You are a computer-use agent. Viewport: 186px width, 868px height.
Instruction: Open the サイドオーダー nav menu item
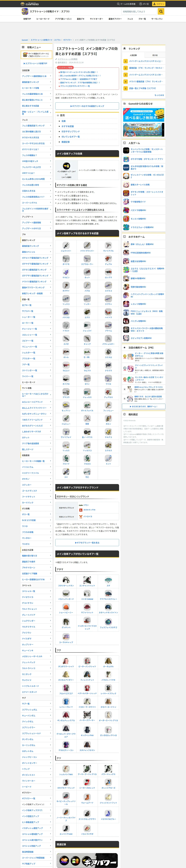96,19
